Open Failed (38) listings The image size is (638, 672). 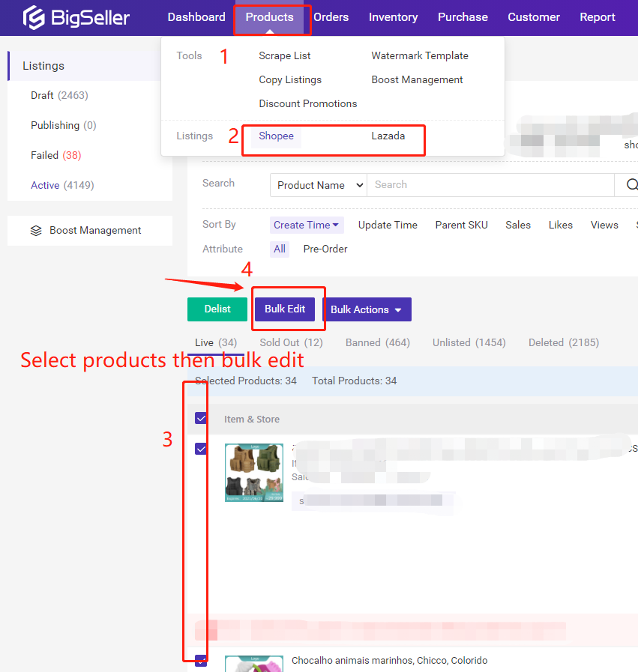55,155
